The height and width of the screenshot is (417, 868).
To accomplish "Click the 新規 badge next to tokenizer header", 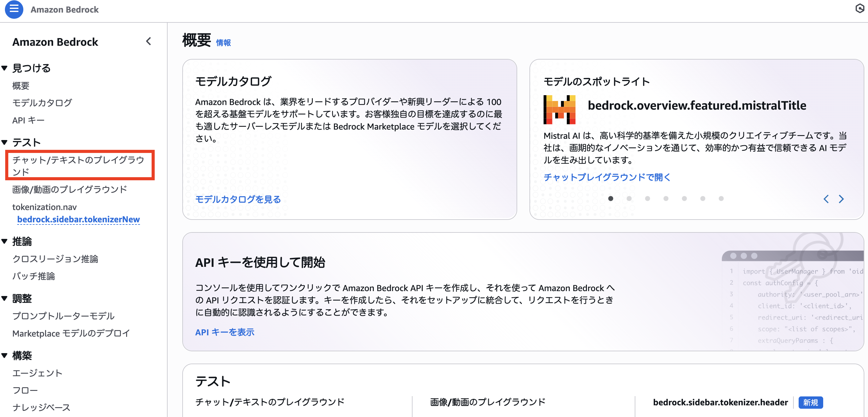I will [811, 403].
